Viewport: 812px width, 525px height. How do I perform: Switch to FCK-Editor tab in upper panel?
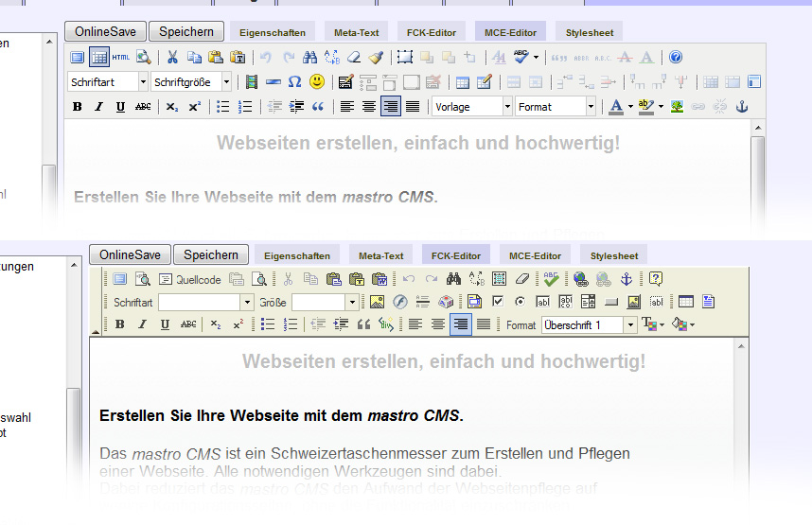point(432,32)
